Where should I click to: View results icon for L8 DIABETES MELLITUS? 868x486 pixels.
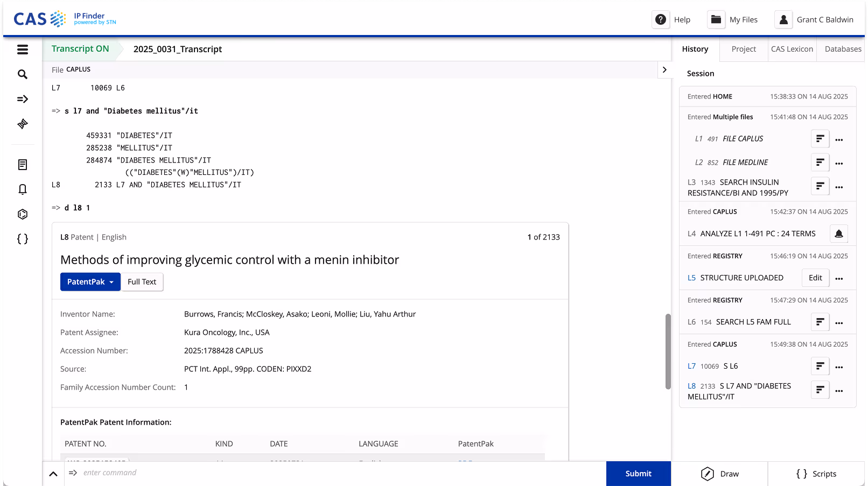820,390
